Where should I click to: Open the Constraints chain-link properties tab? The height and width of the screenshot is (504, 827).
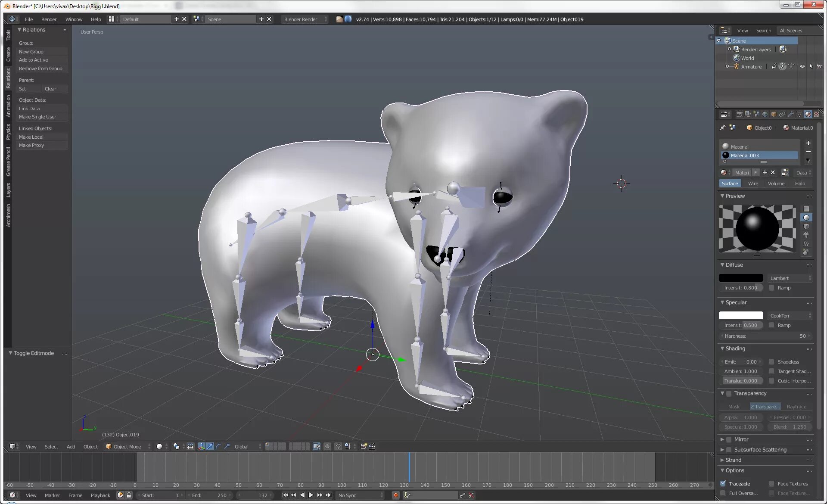pyautogui.click(x=782, y=114)
